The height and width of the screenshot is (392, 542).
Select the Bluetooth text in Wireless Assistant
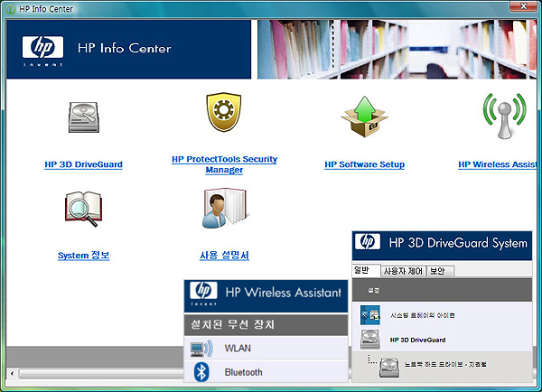[243, 372]
